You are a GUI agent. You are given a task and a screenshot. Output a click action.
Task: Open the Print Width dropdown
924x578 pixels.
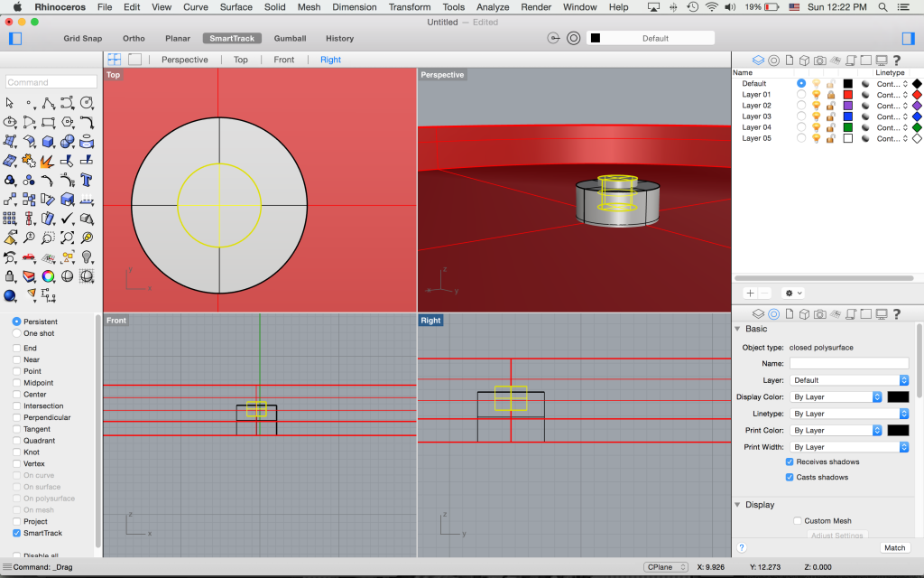point(849,447)
